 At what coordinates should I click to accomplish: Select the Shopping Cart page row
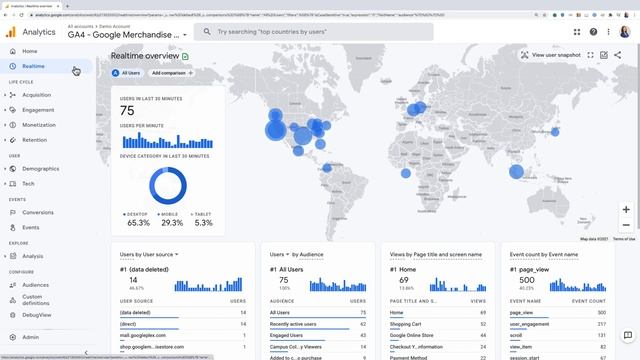[x=438, y=324]
